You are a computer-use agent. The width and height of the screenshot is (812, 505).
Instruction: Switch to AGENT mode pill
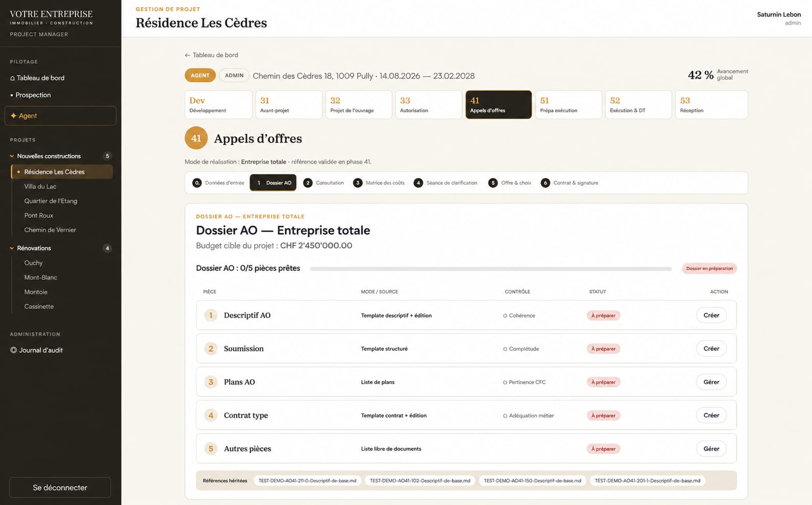(200, 76)
